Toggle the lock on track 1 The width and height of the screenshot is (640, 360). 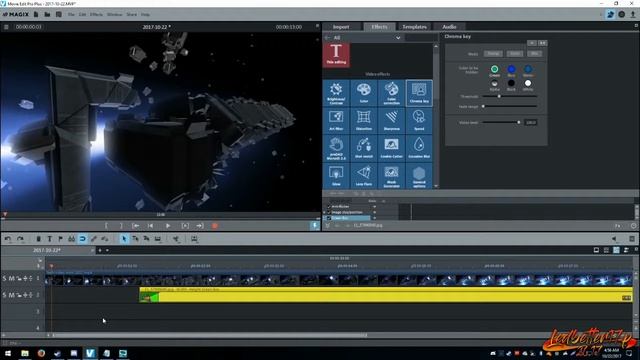[x=19, y=278]
